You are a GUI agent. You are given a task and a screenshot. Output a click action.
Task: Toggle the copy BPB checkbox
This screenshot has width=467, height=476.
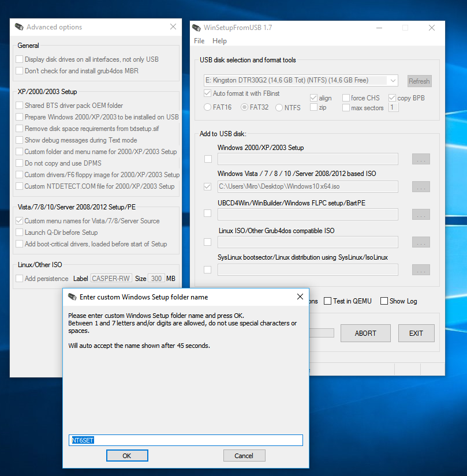click(x=392, y=98)
